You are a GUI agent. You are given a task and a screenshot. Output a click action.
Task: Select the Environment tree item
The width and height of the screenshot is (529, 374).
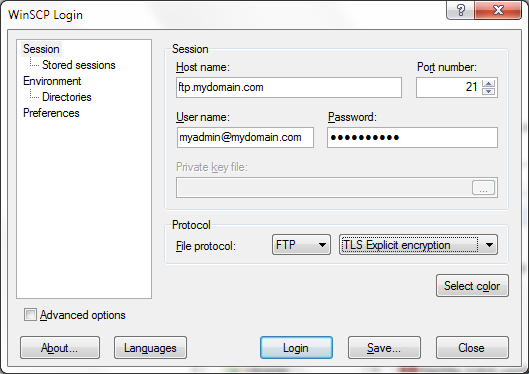pyautogui.click(x=52, y=81)
